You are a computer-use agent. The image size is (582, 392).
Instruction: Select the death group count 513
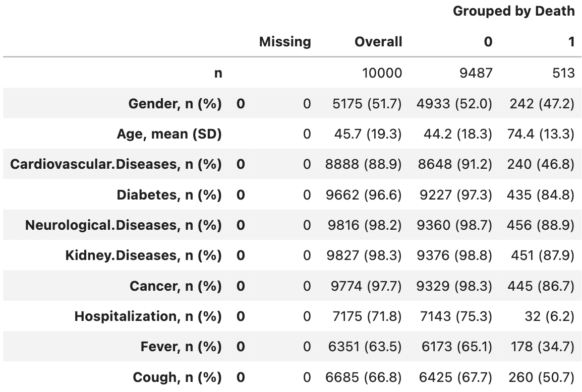point(562,73)
